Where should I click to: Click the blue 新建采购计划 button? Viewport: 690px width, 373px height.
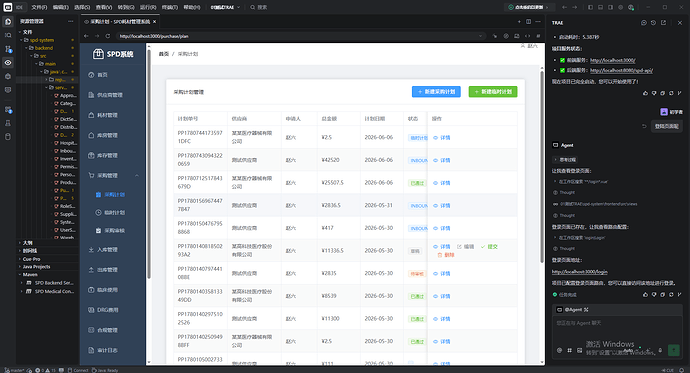[x=436, y=91]
